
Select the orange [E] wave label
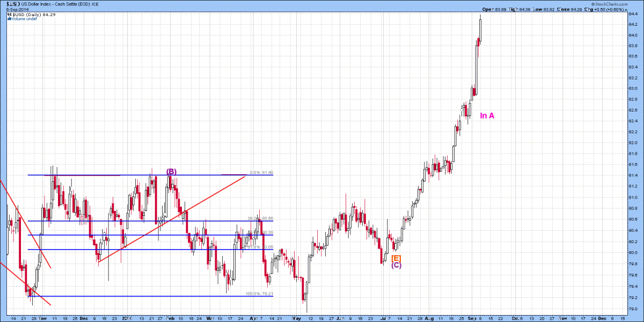pyautogui.click(x=396, y=258)
